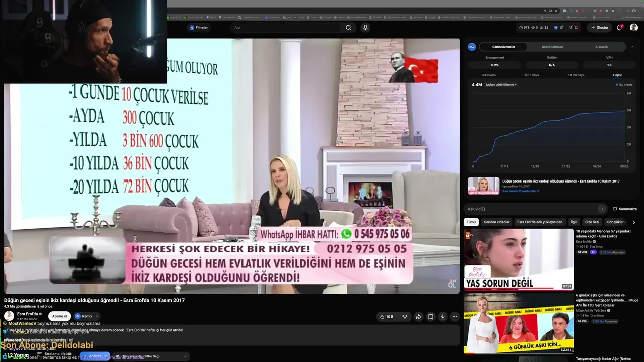Switch to the Genel Görünüm tab
Viewport: 644px width, 362px height.
coord(552,47)
